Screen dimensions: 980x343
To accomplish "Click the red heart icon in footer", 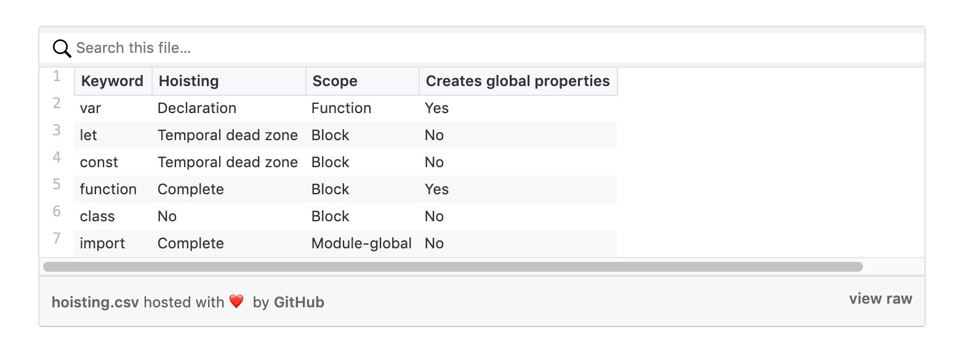I will (236, 301).
